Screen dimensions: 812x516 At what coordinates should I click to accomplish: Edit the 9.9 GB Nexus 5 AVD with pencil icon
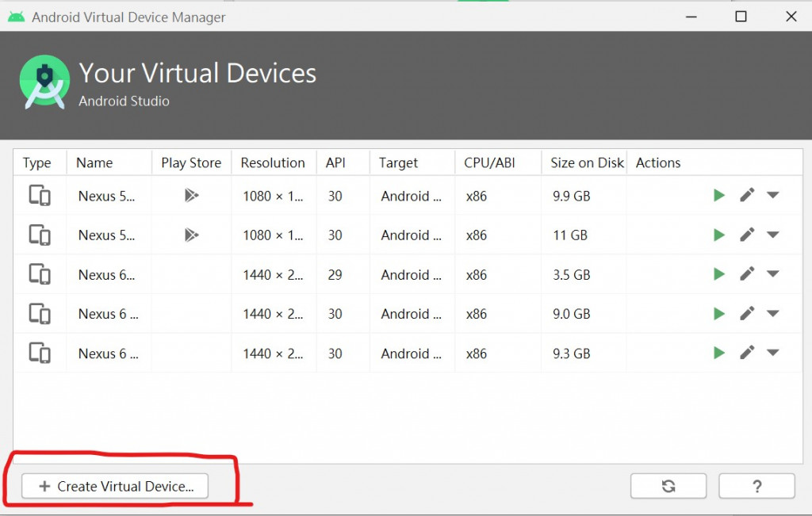click(x=747, y=195)
